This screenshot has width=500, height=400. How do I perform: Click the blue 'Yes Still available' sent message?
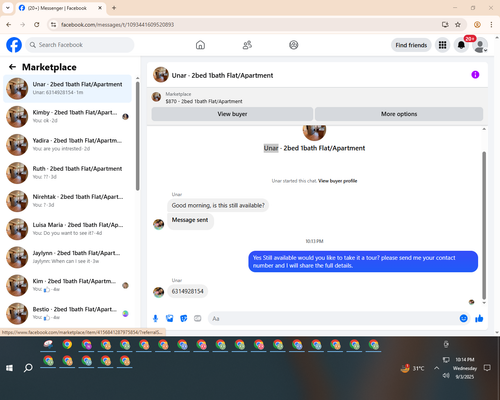[363, 262]
